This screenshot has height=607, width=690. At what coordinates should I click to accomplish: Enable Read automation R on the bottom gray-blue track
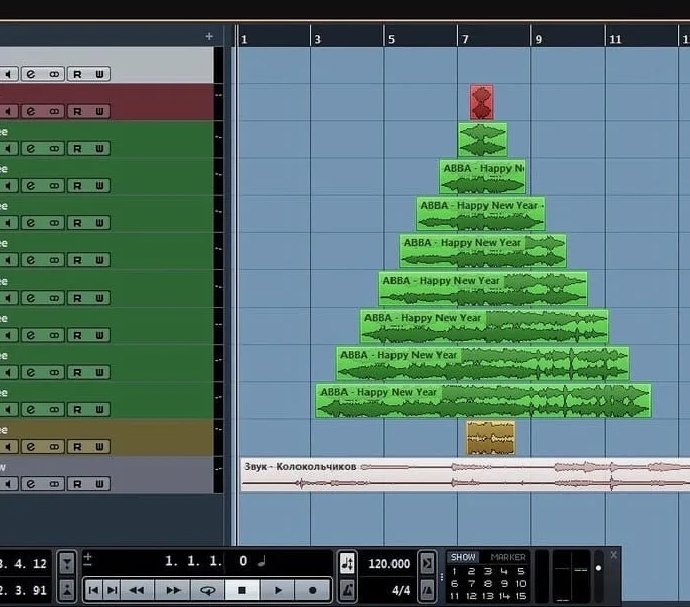pos(77,484)
